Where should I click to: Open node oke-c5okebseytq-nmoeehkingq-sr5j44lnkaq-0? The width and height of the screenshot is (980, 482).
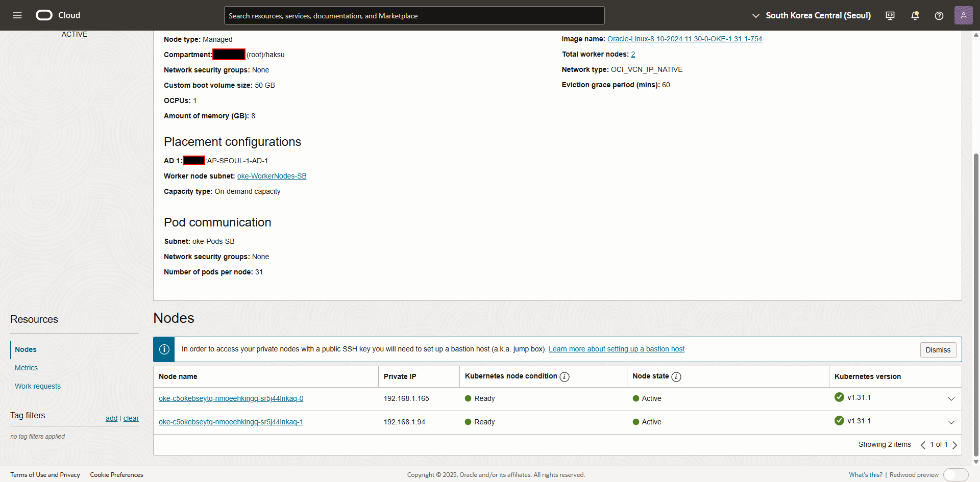(x=231, y=398)
